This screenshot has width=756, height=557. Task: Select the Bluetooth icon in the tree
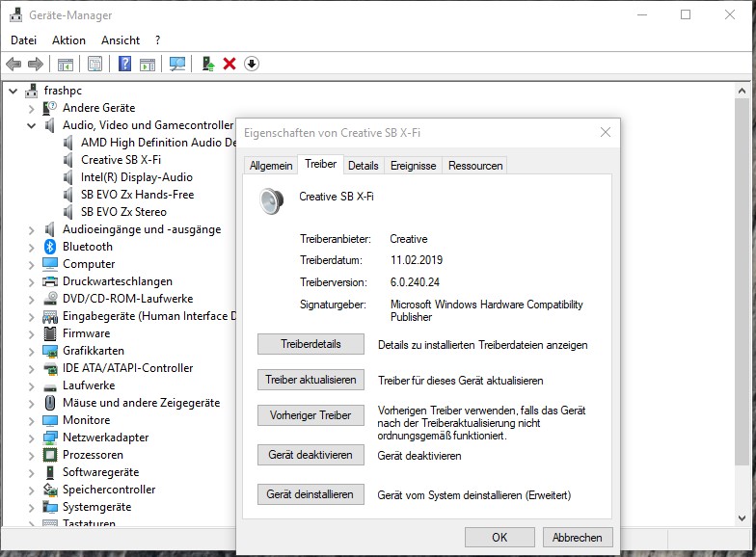pos(50,247)
